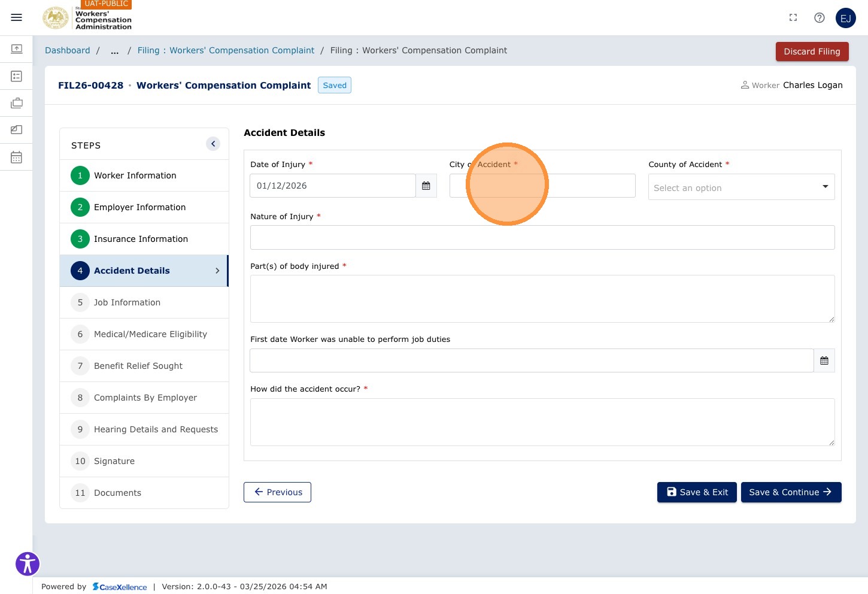Open the hamburger navigation menu
Image resolution: width=868 pixels, height=594 pixels.
pyautogui.click(x=17, y=17)
